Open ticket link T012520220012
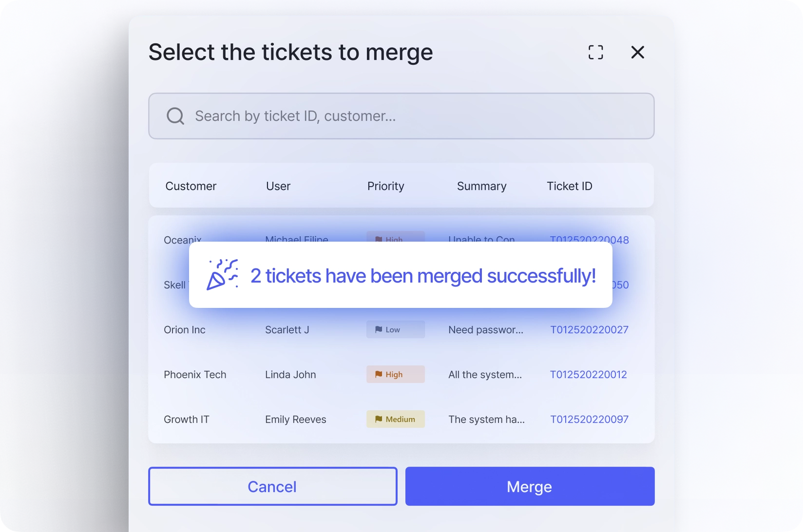The width and height of the screenshot is (803, 532). [x=588, y=375]
